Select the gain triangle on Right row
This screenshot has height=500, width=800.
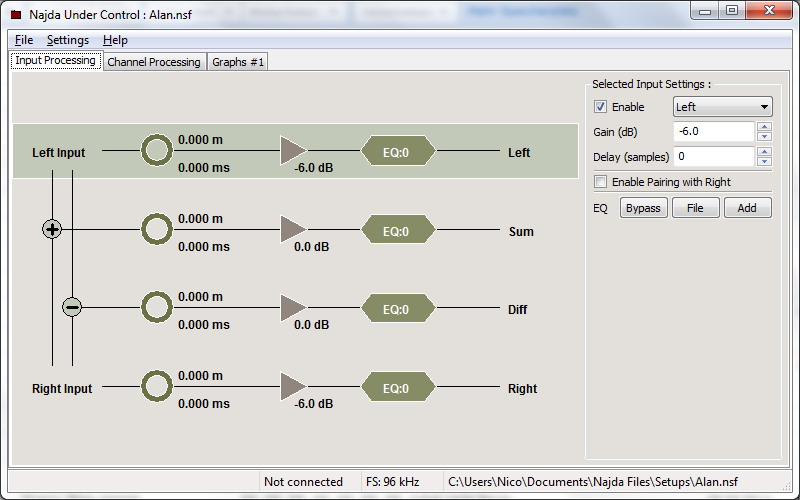[x=293, y=386]
